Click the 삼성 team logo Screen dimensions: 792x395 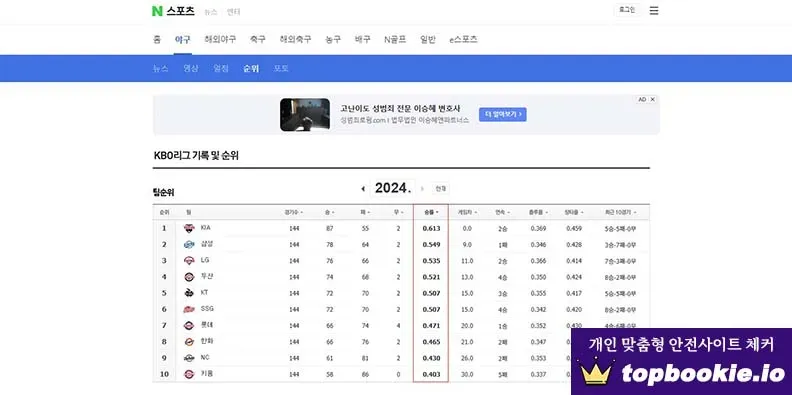pos(189,244)
